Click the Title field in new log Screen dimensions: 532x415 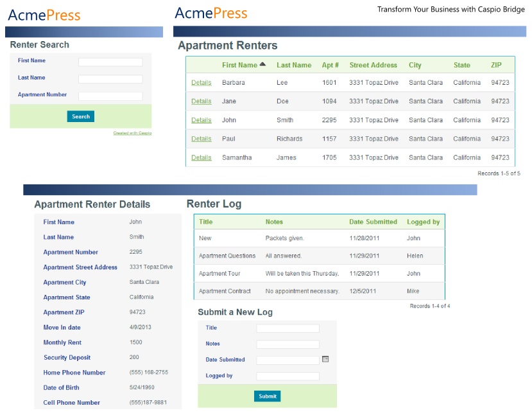coord(287,328)
